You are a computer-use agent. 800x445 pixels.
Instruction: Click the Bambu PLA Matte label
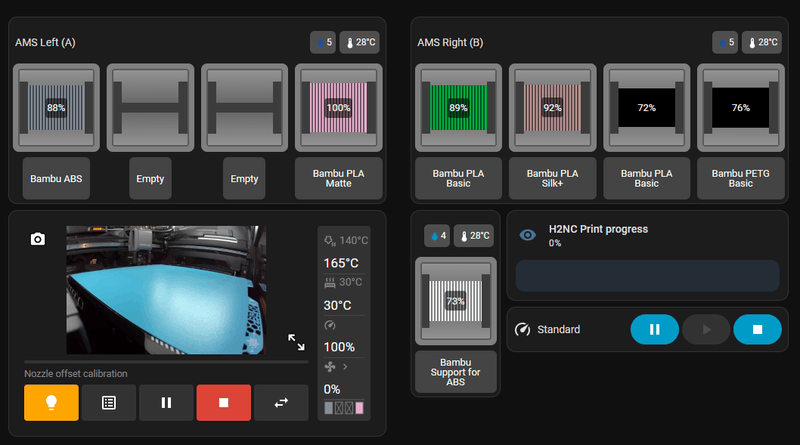(339, 179)
